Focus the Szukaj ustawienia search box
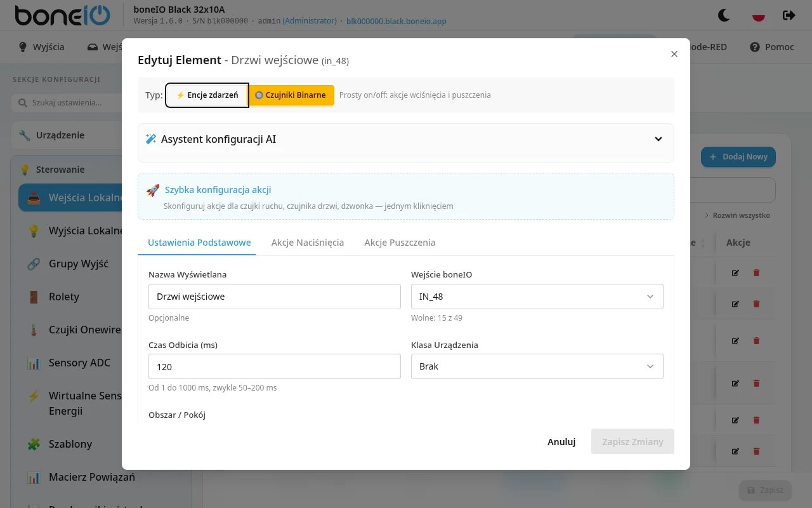The height and width of the screenshot is (508, 812). (67, 102)
